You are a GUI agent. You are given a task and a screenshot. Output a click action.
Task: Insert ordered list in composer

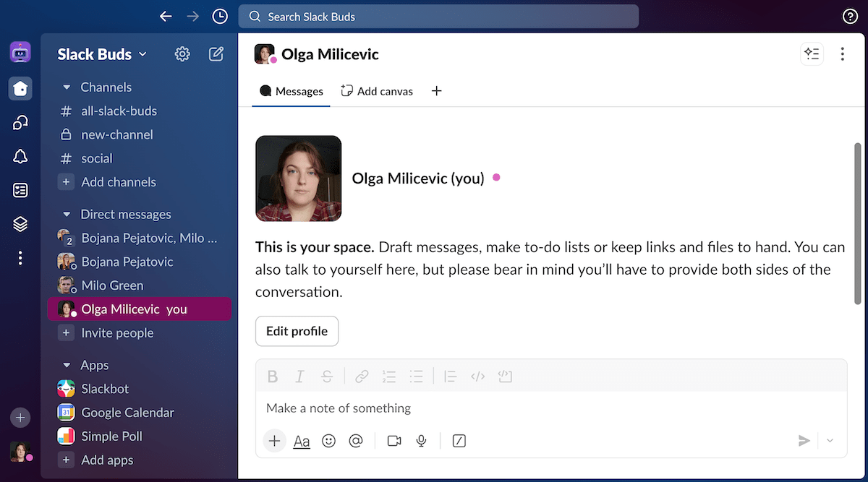point(389,376)
